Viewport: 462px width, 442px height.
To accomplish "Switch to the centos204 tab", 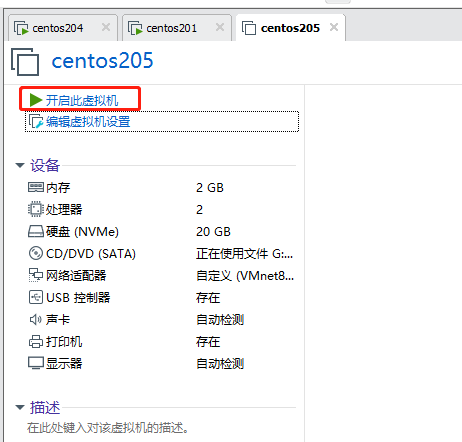I will coord(63,28).
